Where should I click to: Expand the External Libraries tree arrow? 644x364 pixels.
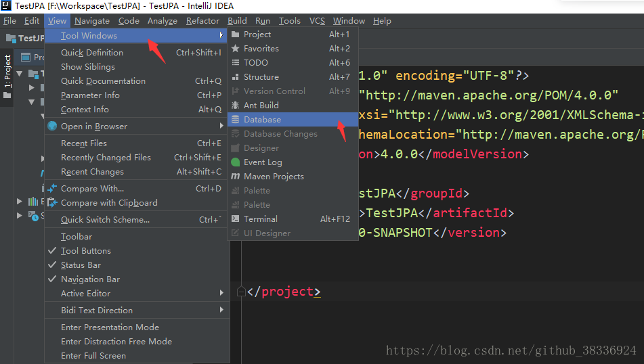click(20, 201)
